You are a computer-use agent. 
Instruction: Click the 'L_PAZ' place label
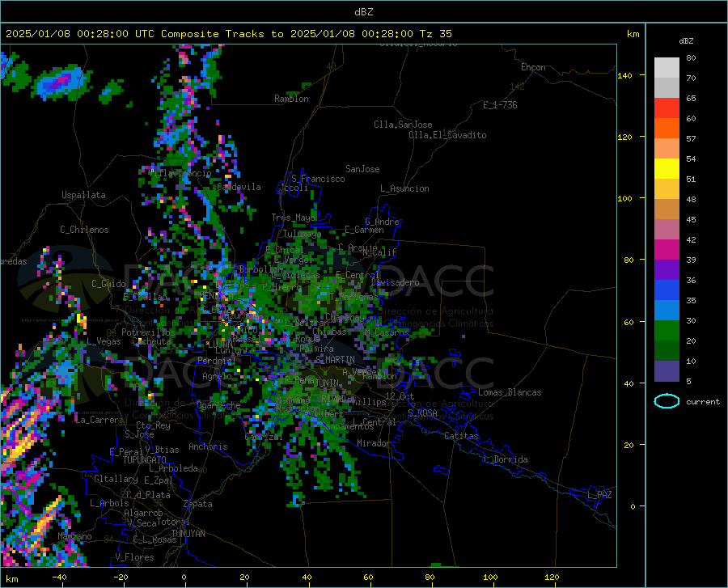tap(599, 495)
